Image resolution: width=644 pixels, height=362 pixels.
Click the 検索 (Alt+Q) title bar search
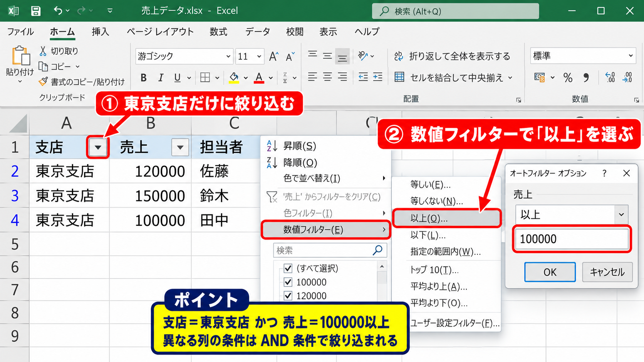(x=455, y=11)
